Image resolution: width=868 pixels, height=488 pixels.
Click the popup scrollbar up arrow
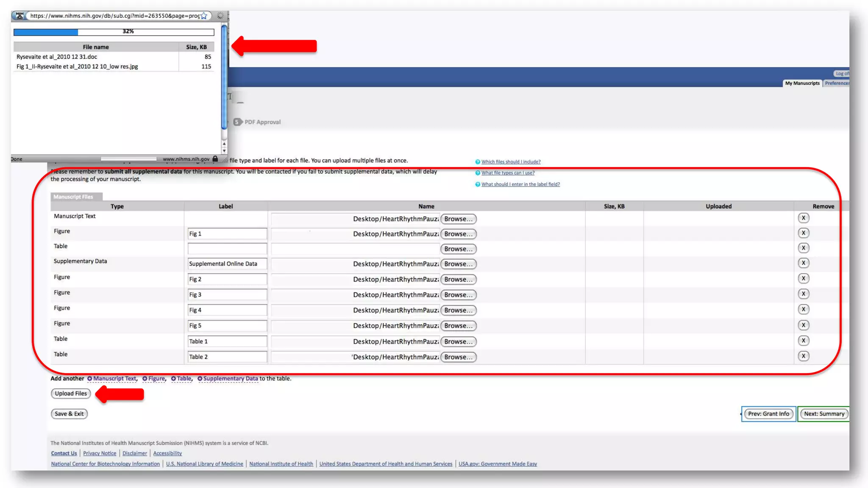coord(224,144)
